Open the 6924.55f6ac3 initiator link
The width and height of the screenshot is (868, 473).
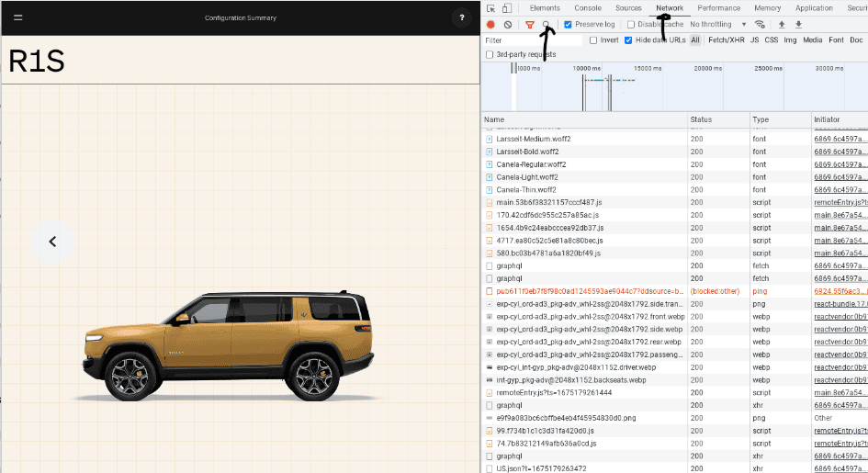(840, 291)
